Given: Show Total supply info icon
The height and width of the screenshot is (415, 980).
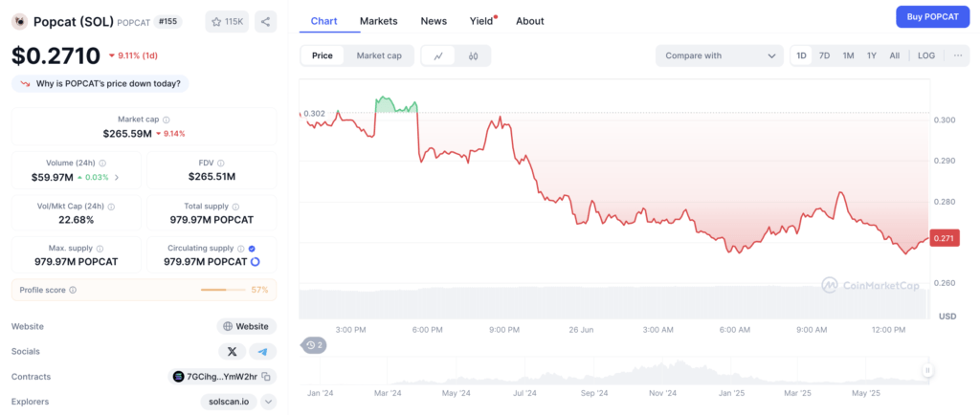Looking at the screenshot, I should pos(235,206).
